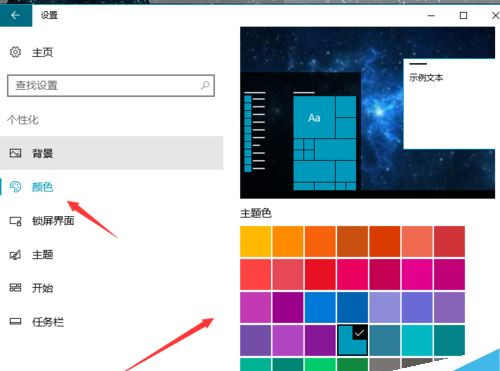Screen dimensions: 500x371
Task: Pick the lavender swatch, fifth in third row
Action: pos(385,307)
